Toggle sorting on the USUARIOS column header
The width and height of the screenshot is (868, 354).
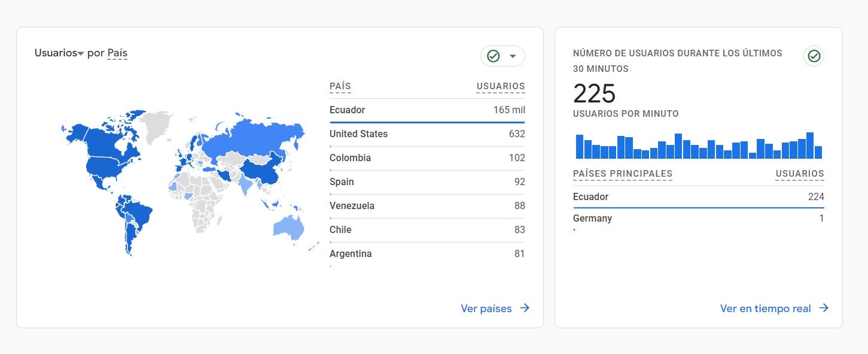(x=500, y=86)
